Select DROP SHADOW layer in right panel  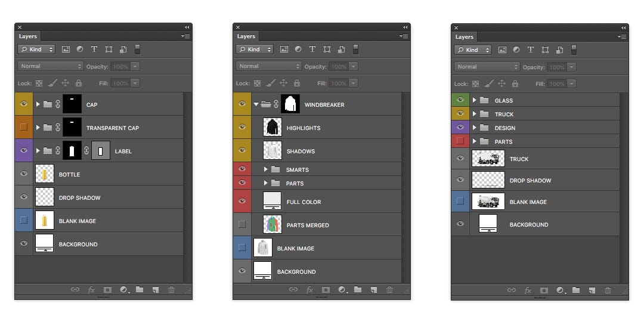[x=535, y=180]
